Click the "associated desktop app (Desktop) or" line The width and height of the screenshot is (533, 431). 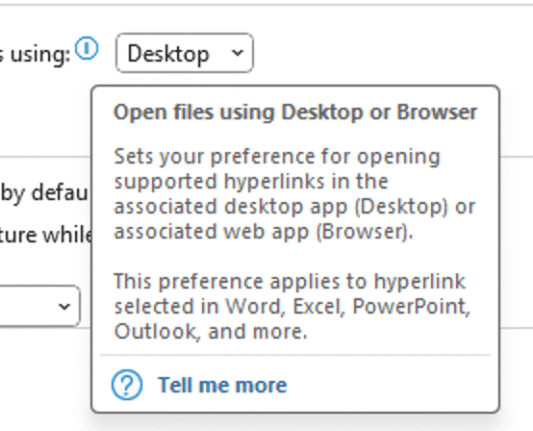point(294,207)
